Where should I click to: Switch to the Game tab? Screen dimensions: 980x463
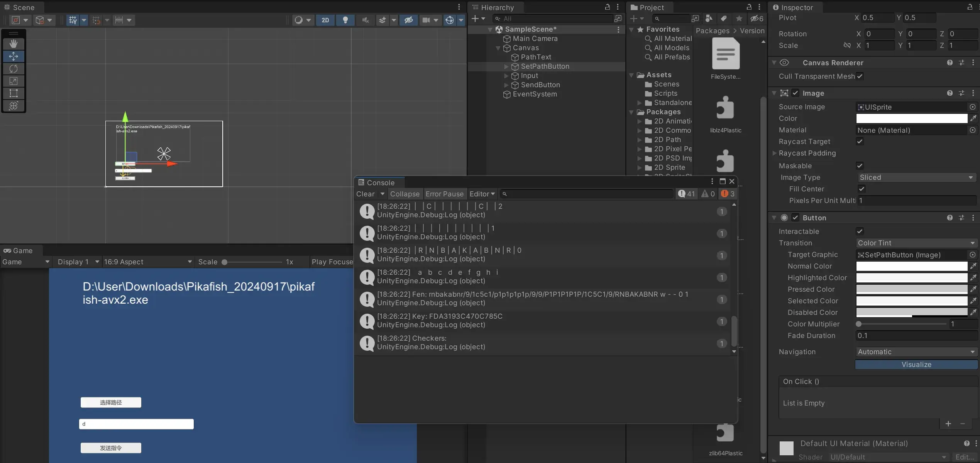tap(18, 251)
